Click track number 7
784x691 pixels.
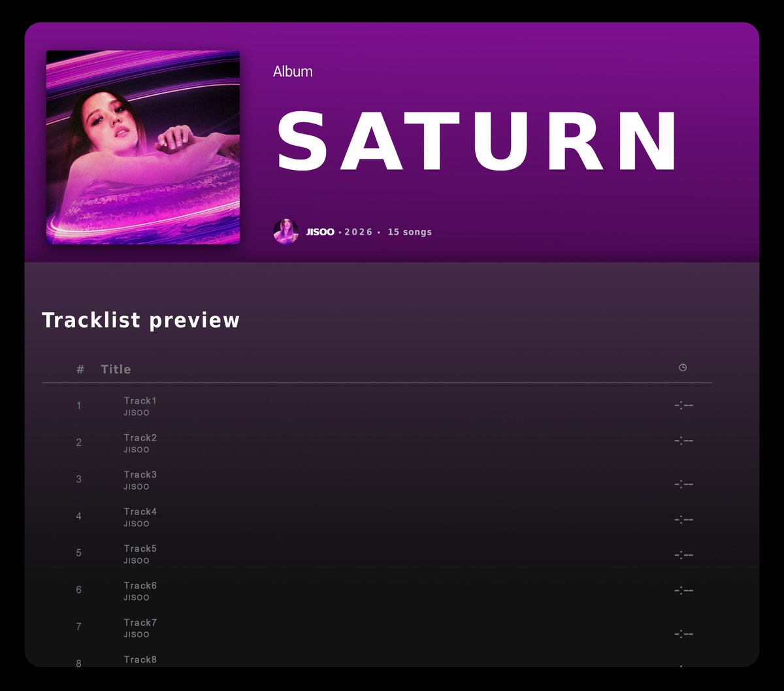pos(79,627)
